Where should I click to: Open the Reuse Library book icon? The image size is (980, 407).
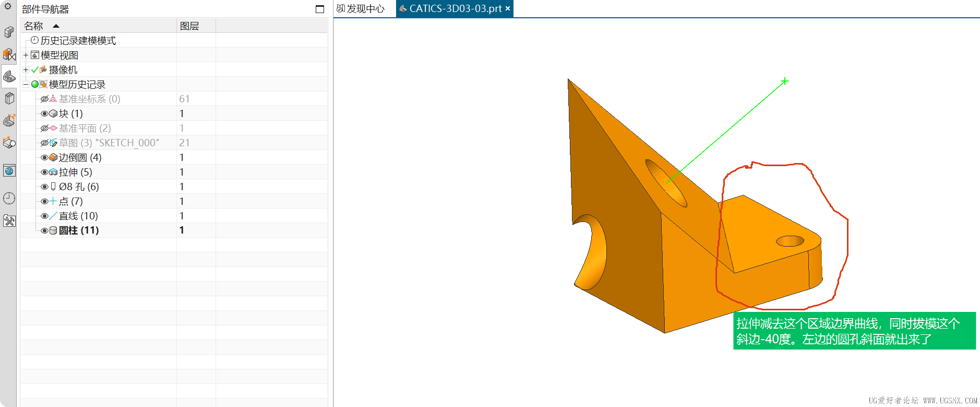tap(9, 98)
